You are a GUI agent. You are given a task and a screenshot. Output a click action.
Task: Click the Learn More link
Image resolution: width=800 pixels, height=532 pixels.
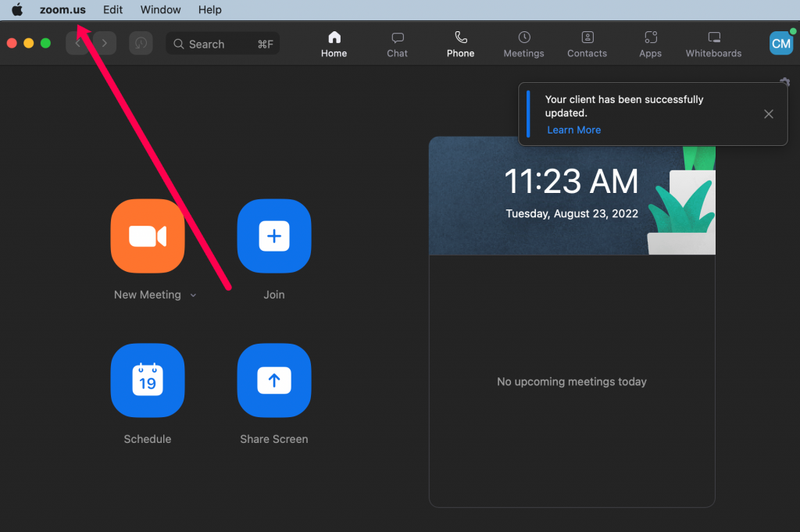pyautogui.click(x=573, y=130)
